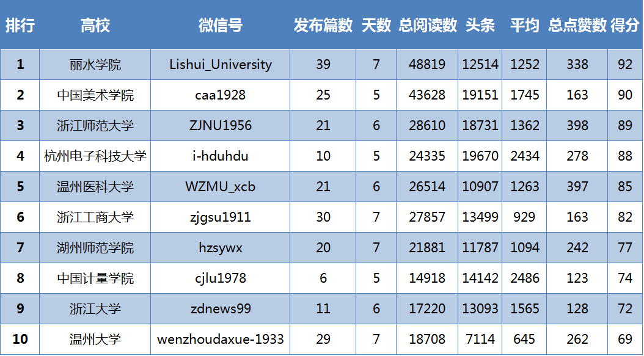The width and height of the screenshot is (644, 356).
Task: Click likes value 398
Action: click(x=577, y=125)
